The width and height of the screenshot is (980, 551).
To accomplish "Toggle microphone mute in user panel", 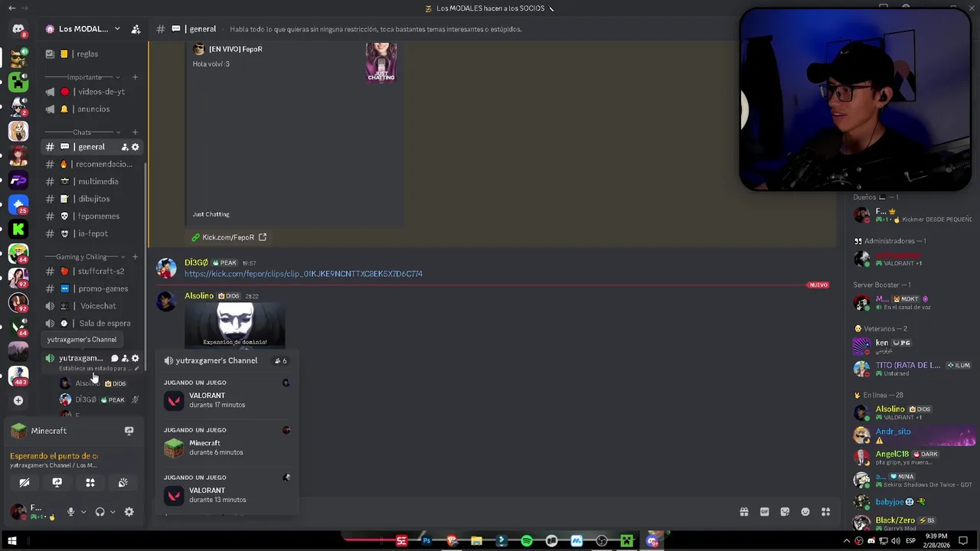I will coord(70,512).
